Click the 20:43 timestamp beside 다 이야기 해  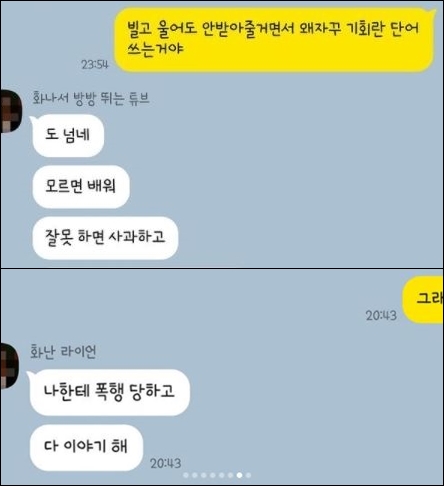point(165,463)
